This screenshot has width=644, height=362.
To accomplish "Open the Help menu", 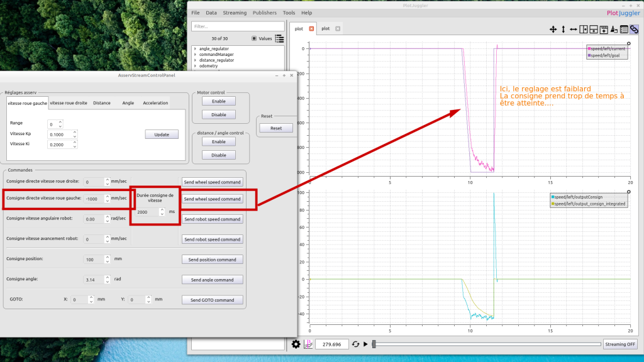I will tap(306, 13).
